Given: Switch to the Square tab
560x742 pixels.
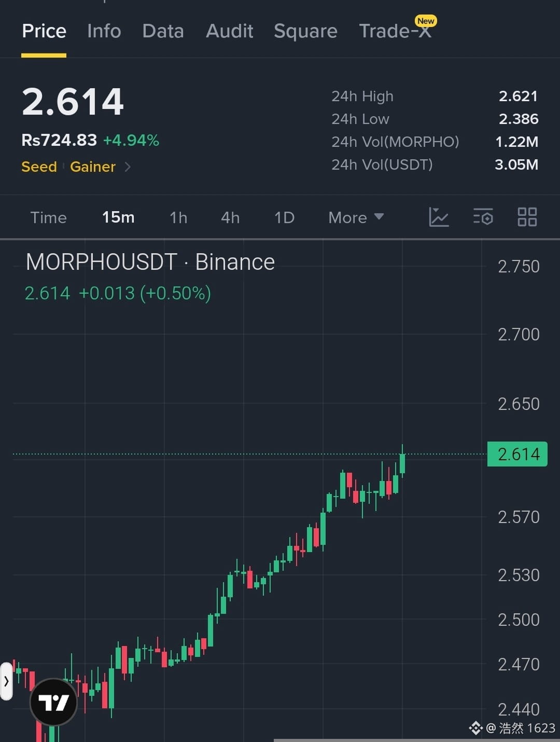Looking at the screenshot, I should pos(306,32).
